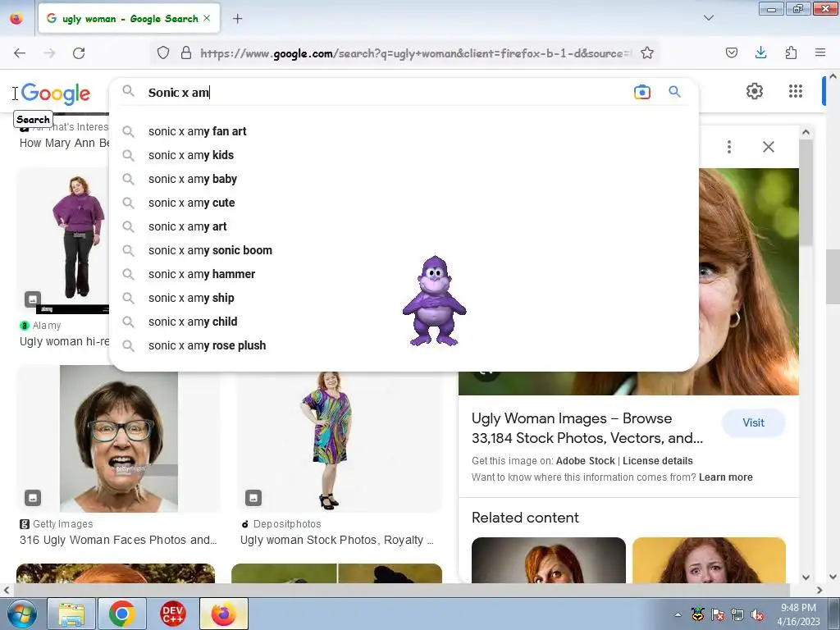Click the Visit button

coord(753,422)
